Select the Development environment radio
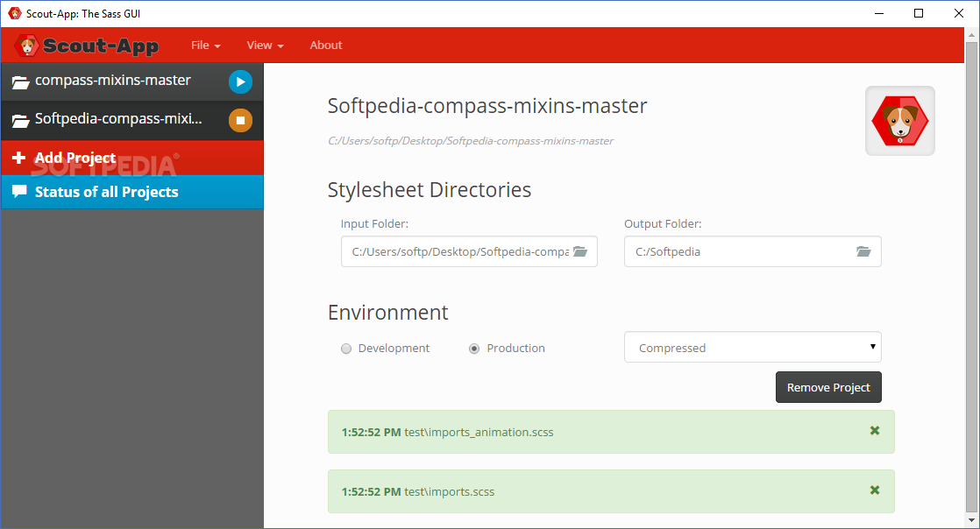 [346, 349]
